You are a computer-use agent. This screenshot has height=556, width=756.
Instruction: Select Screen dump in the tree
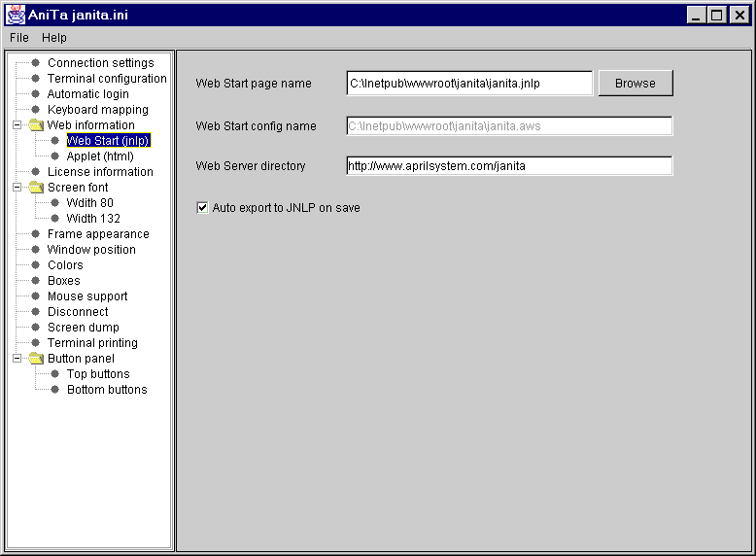(x=83, y=328)
